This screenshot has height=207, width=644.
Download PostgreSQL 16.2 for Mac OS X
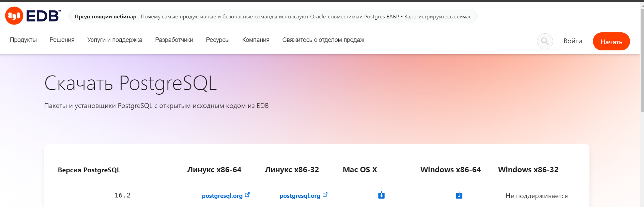(x=381, y=195)
